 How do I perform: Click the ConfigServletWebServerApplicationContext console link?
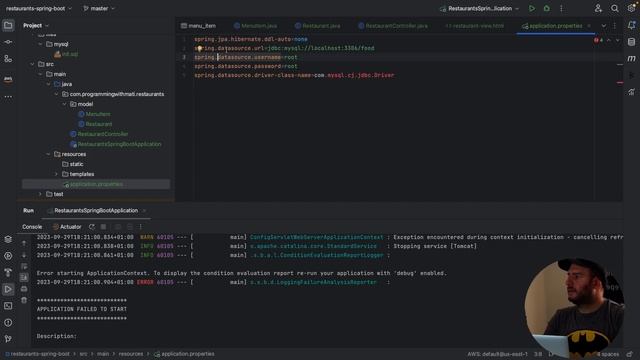316,237
